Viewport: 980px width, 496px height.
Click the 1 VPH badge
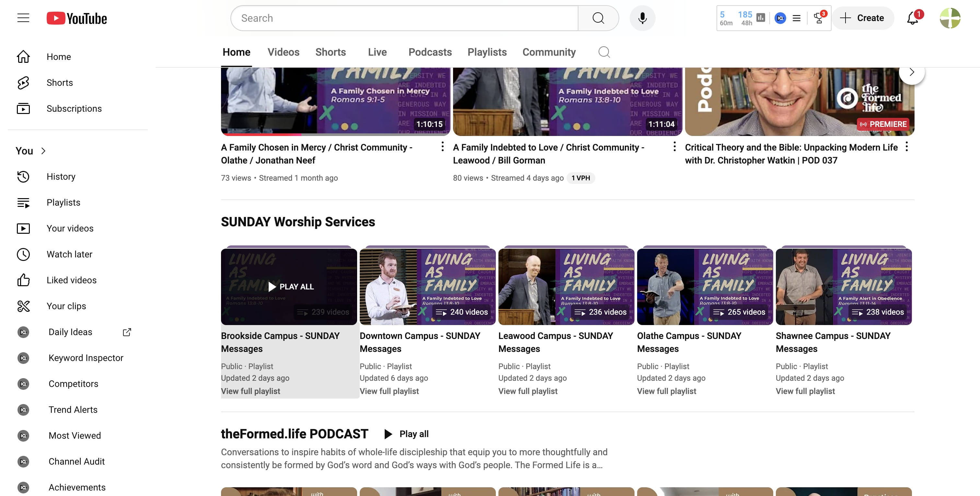coord(580,178)
